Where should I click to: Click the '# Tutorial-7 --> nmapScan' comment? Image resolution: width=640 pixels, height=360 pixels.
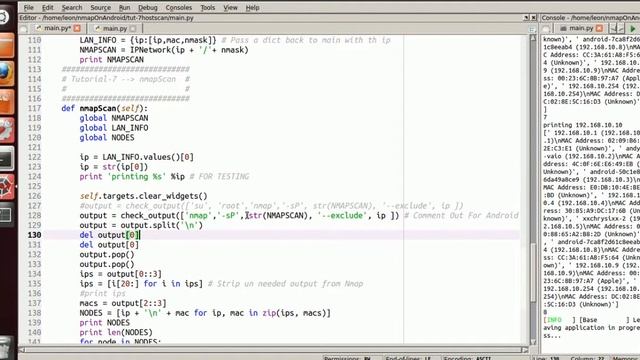[x=126, y=79]
